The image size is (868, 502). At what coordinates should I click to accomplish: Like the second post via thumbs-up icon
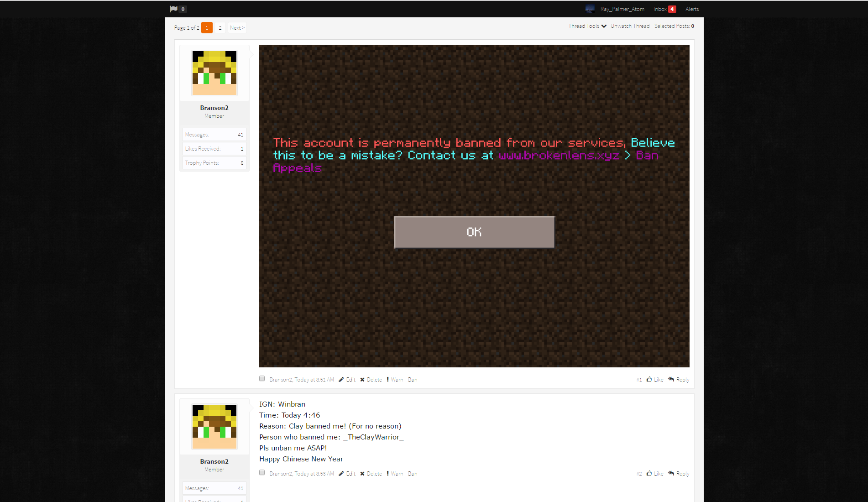(649, 473)
